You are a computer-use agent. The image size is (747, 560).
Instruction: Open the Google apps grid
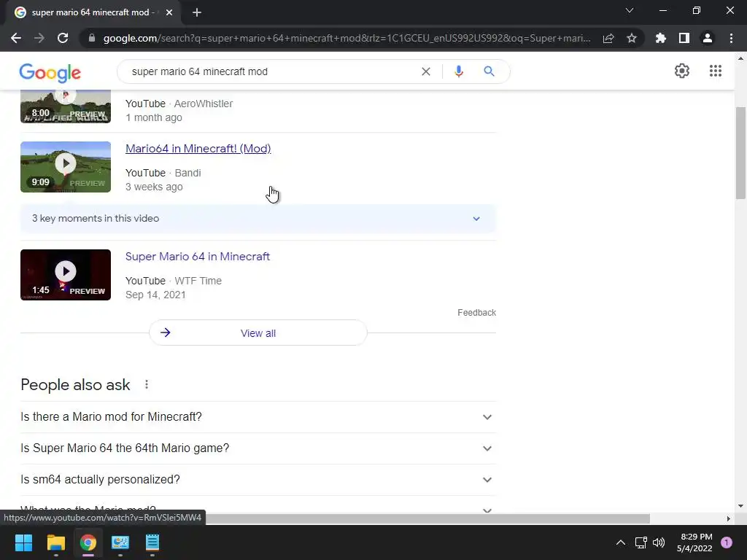(716, 71)
